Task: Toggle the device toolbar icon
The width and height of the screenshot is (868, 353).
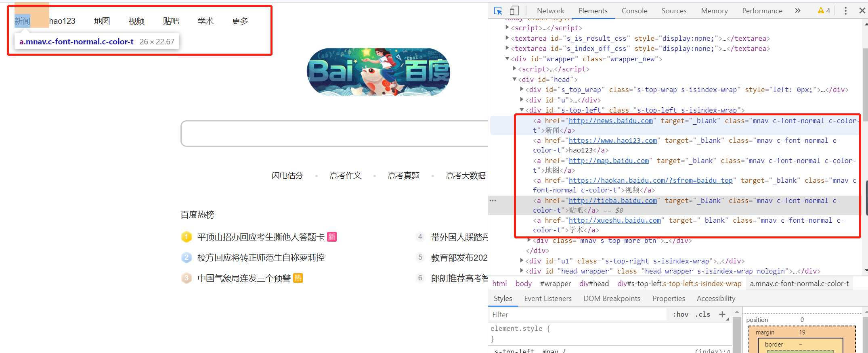Action: click(514, 11)
